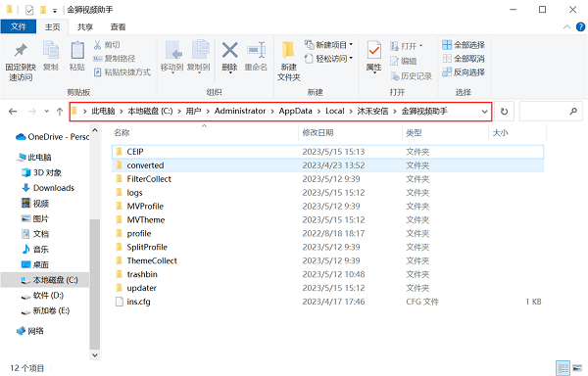This screenshot has width=588, height=376.
Task: Click Administrator in the address path
Action: (x=240, y=112)
